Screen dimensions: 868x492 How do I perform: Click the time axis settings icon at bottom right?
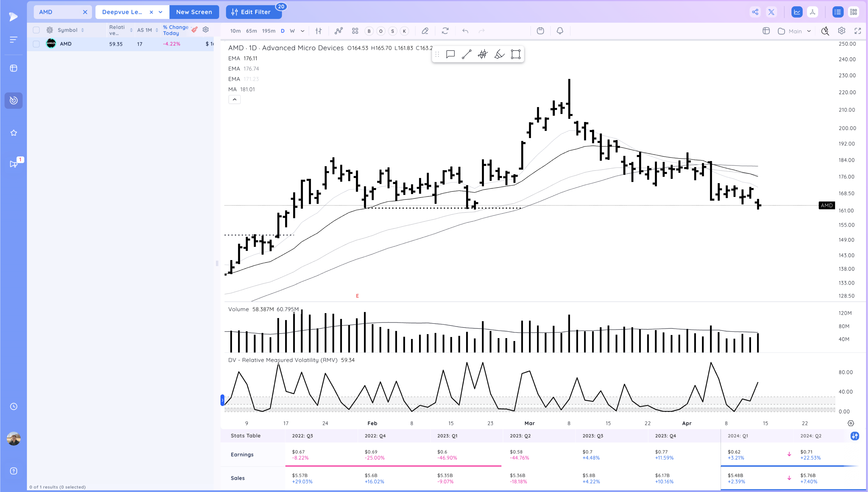click(x=850, y=423)
